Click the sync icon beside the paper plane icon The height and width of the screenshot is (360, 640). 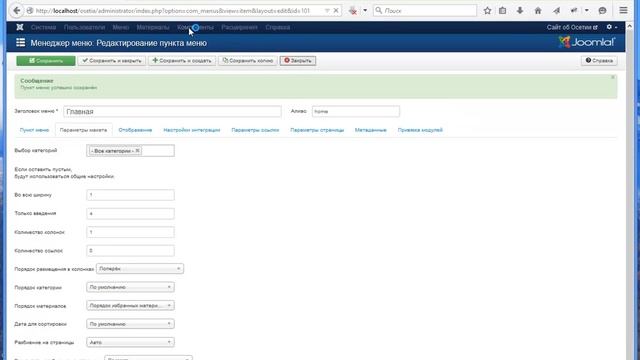(574, 11)
